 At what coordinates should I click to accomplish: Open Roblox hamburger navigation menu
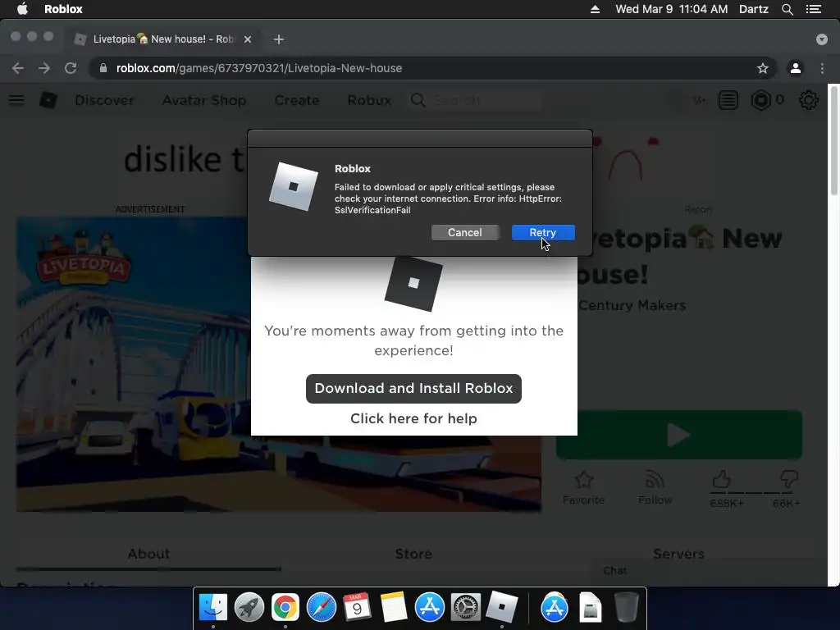click(x=16, y=100)
